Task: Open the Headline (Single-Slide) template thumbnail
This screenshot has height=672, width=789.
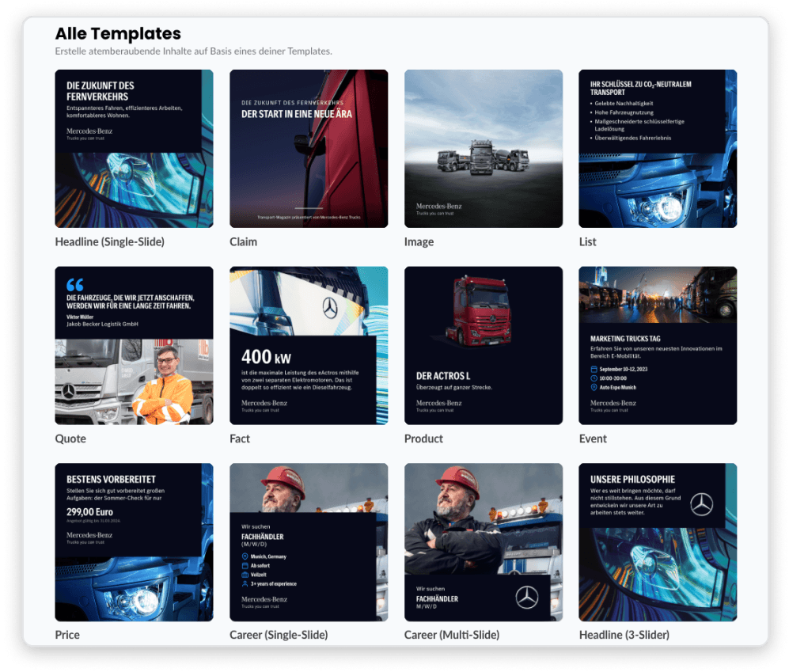Action: click(134, 149)
